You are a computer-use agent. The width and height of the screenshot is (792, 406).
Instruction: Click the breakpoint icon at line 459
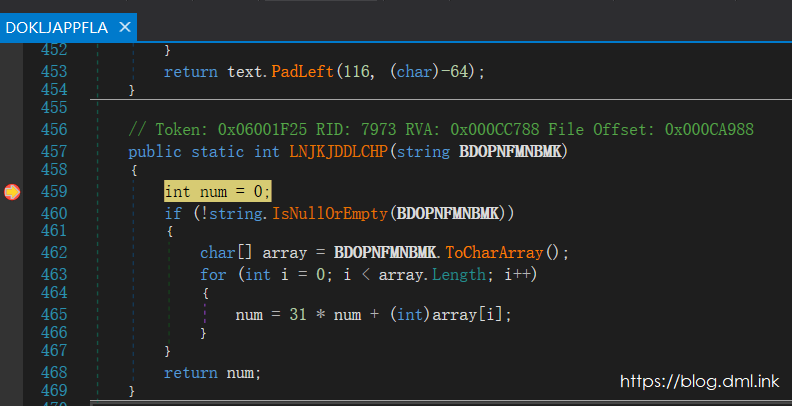pos(11,191)
